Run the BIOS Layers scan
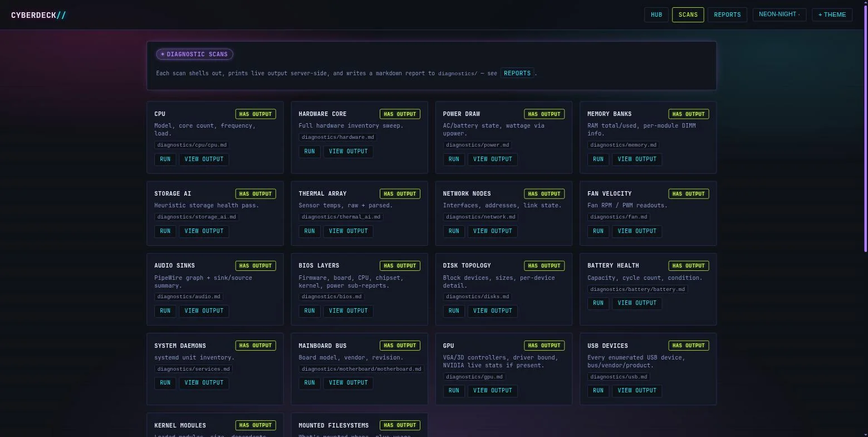Screen dimensions: 868x437 point(309,310)
